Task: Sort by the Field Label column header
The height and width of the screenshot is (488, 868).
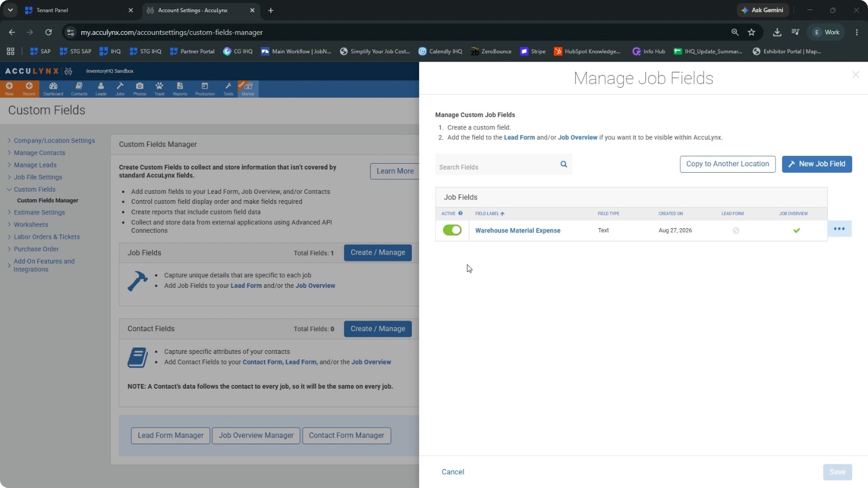Action: (489, 213)
